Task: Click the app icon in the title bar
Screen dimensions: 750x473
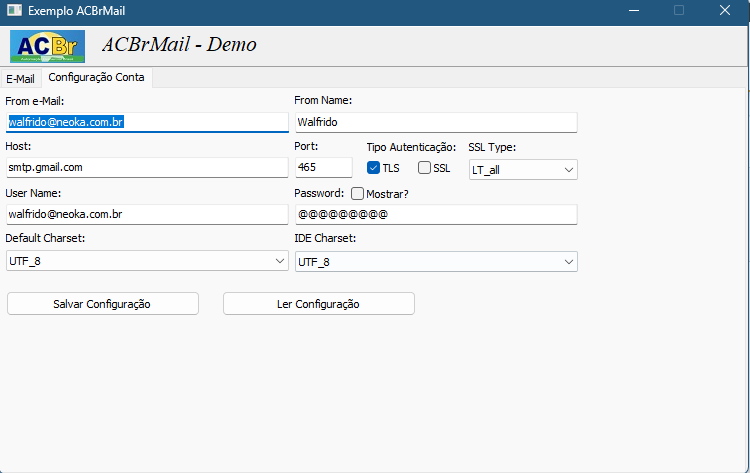Action: coord(14,10)
